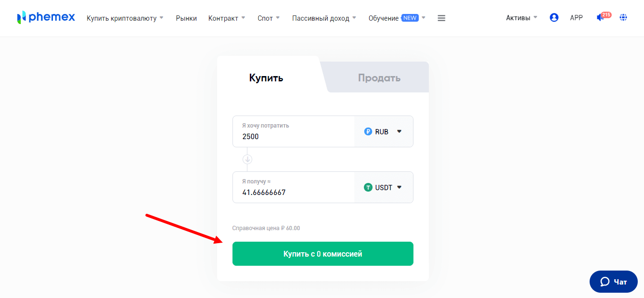This screenshot has height=298, width=644.
Task: Open the Купить криптовалюту dropdown menu
Action: coord(125,18)
